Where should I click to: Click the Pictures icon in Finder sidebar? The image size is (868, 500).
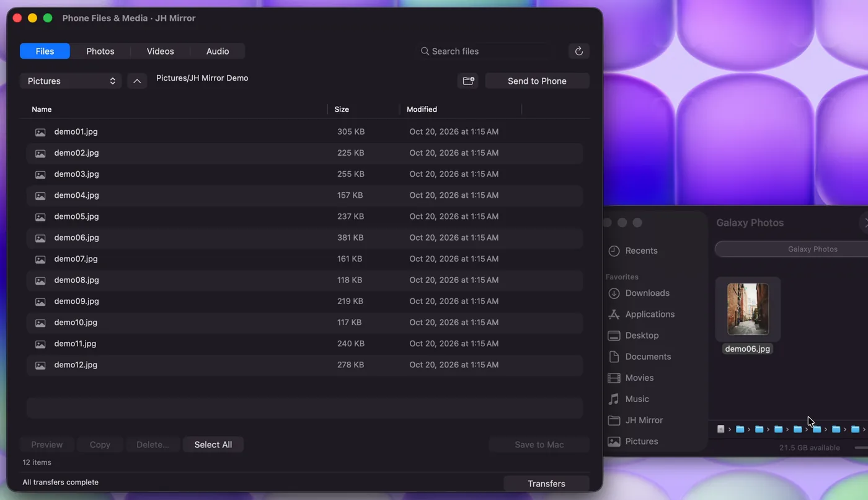coord(614,442)
